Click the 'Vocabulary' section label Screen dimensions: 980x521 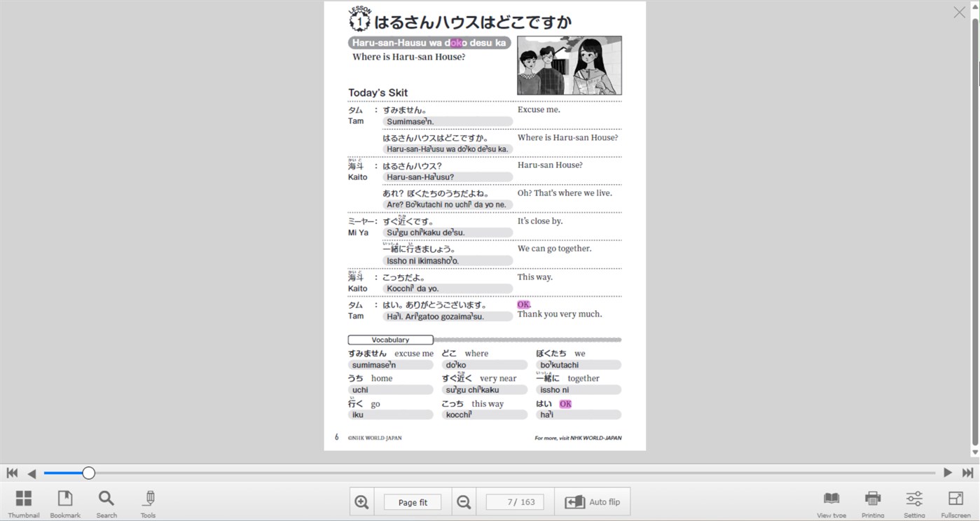(x=390, y=340)
